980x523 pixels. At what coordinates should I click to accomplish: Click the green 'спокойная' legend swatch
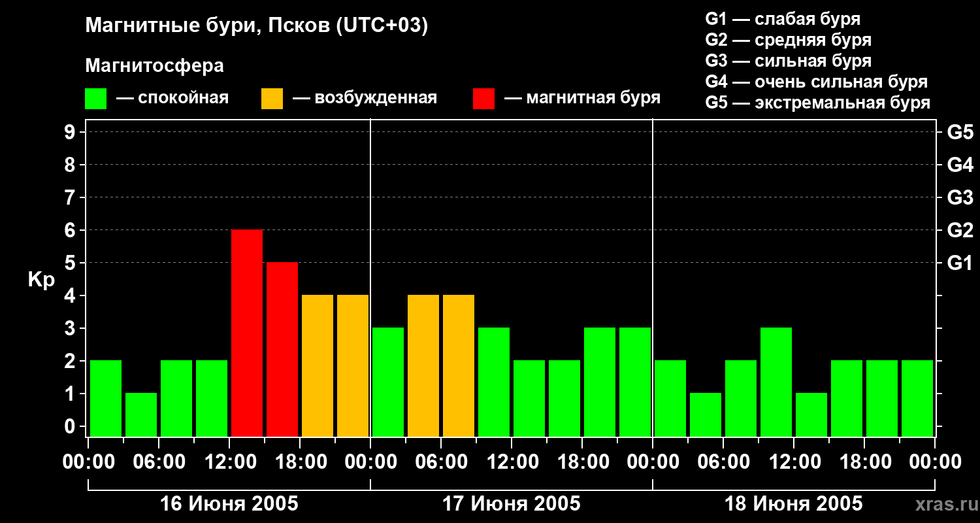pos(96,99)
